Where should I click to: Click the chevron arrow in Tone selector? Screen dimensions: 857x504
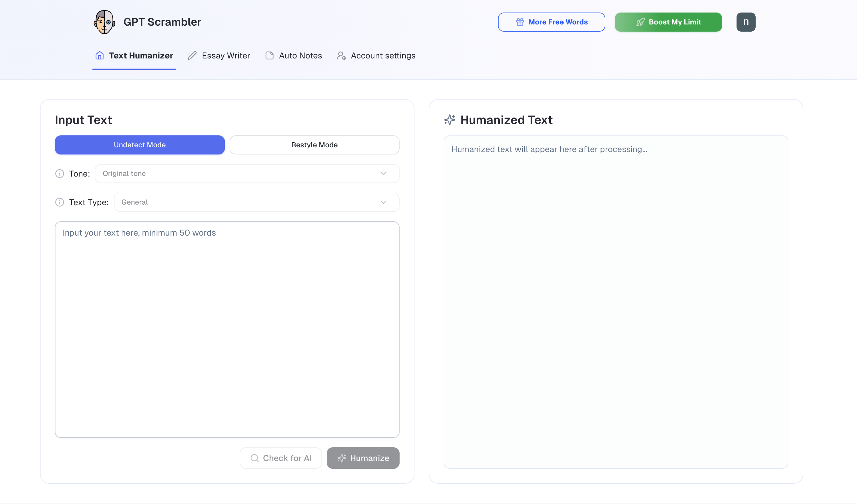[x=383, y=174]
